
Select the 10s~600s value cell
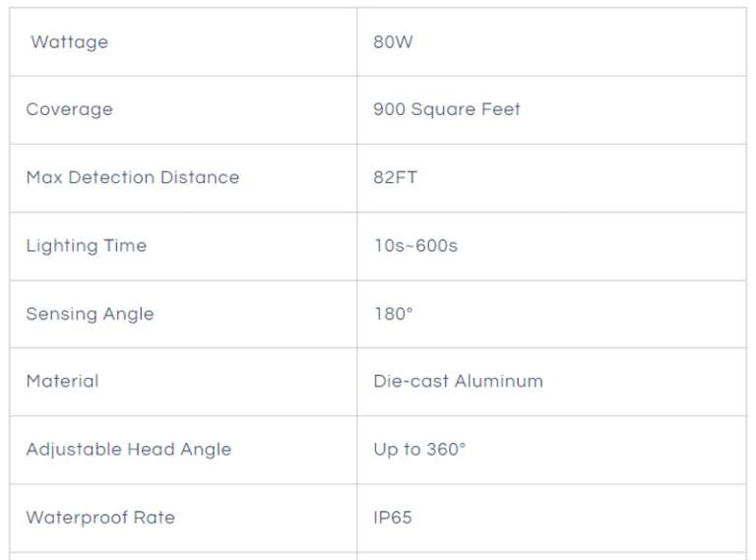click(x=414, y=245)
